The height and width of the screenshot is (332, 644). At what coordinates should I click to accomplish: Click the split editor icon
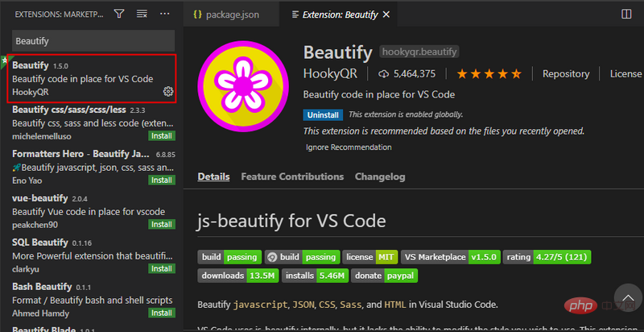626,14
